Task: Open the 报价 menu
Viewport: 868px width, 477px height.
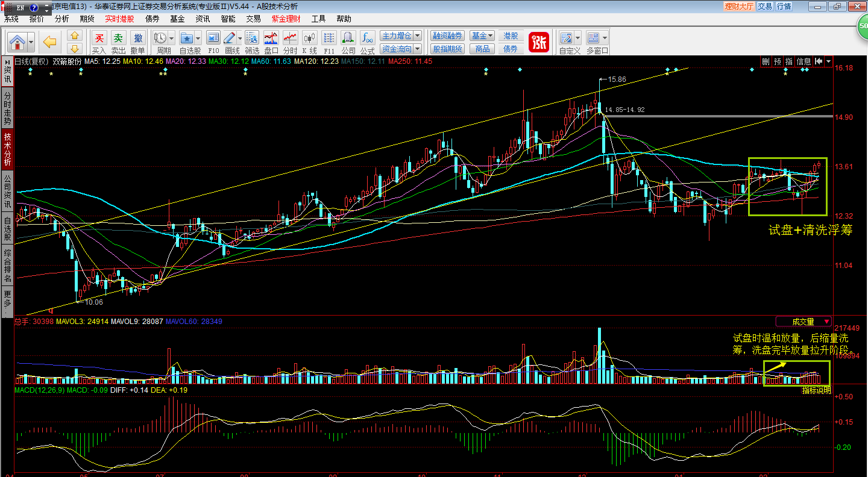Action: [x=37, y=19]
